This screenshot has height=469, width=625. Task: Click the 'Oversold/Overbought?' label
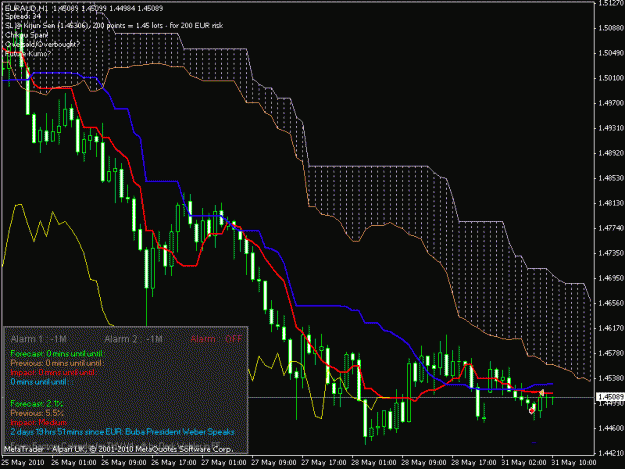42,44
